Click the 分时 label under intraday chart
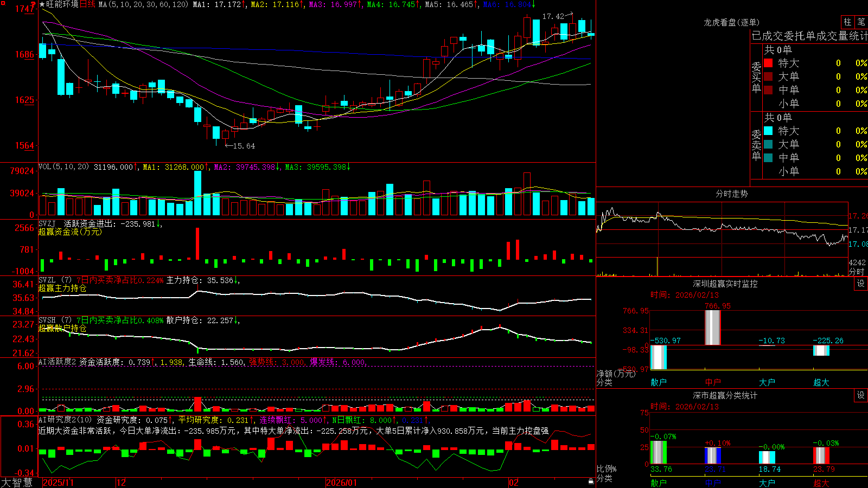 [x=857, y=271]
